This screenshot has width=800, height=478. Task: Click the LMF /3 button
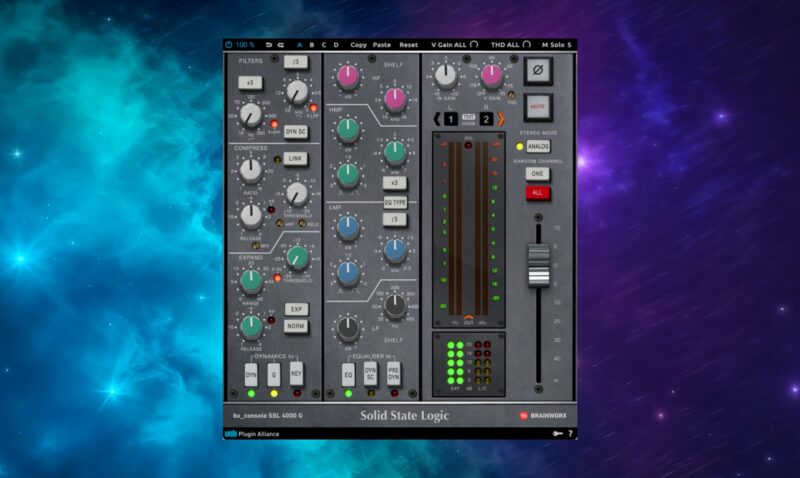394,219
